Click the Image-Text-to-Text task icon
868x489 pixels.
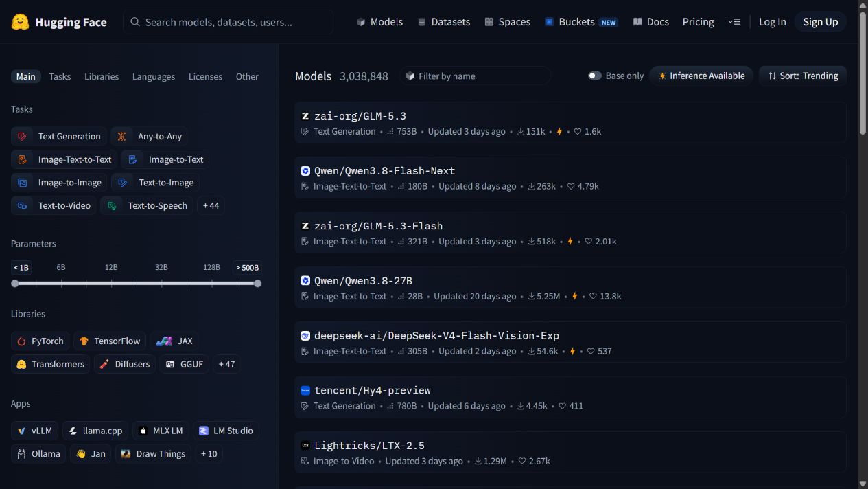[23, 159]
